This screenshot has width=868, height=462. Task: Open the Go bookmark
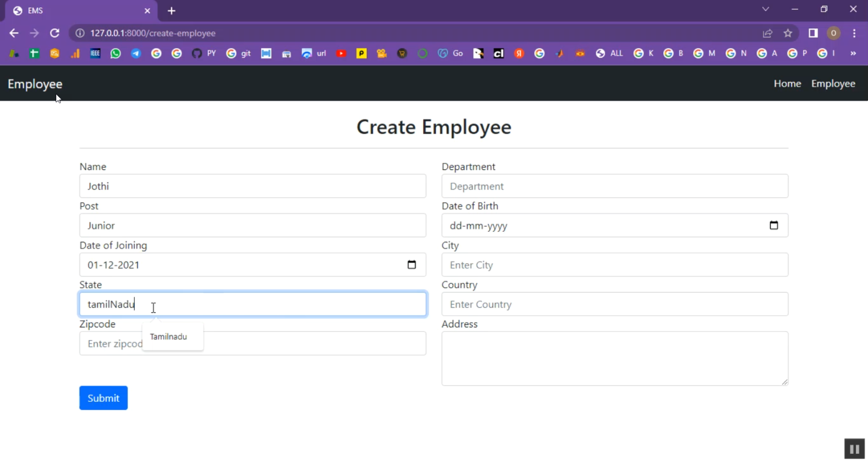pos(450,54)
